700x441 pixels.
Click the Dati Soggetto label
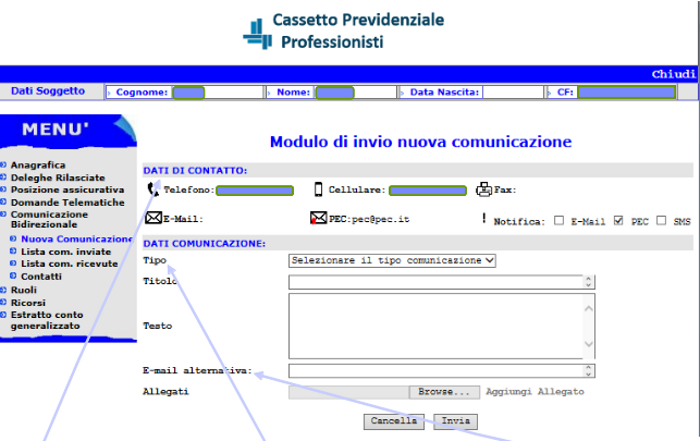[48, 91]
